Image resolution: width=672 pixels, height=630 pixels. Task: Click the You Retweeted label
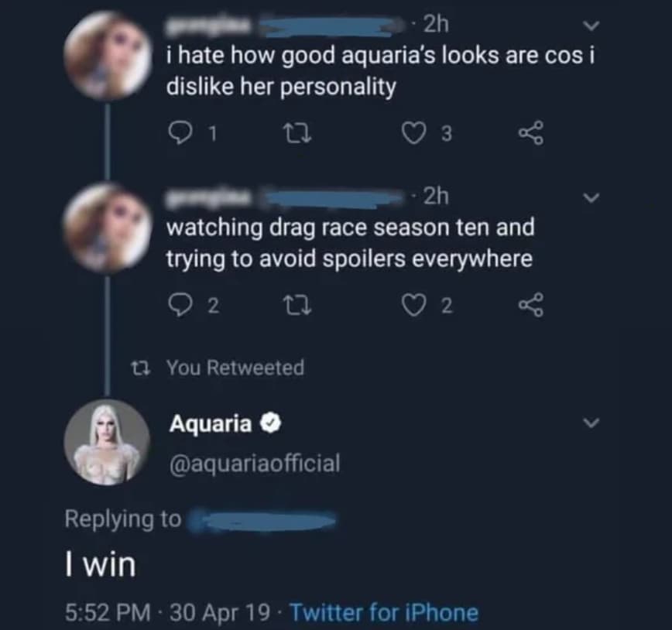pyautogui.click(x=235, y=368)
